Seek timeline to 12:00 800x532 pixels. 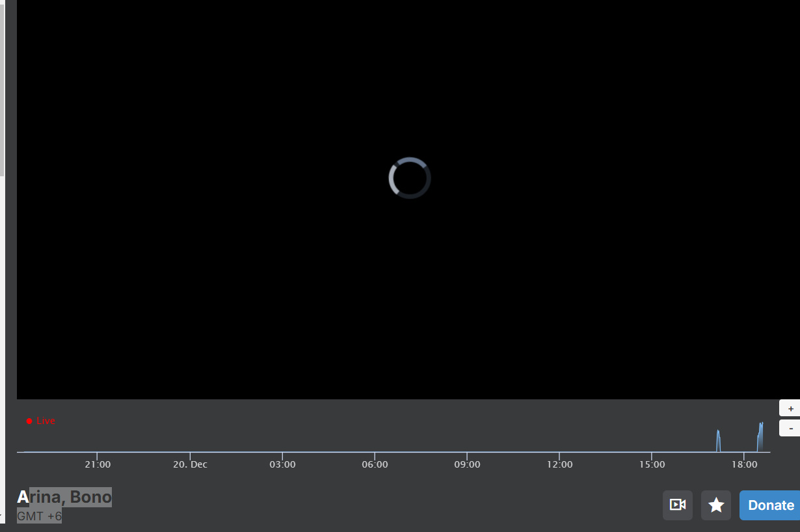pyautogui.click(x=559, y=464)
